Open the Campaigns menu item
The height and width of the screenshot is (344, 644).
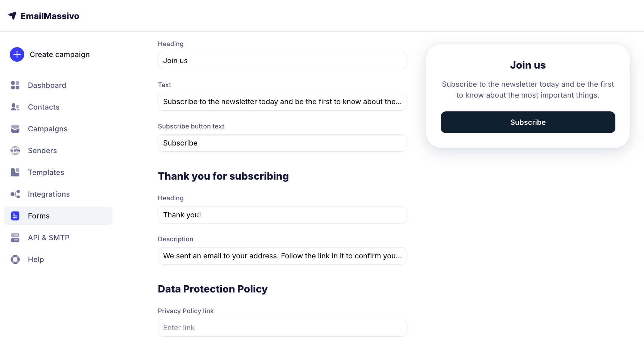47,129
